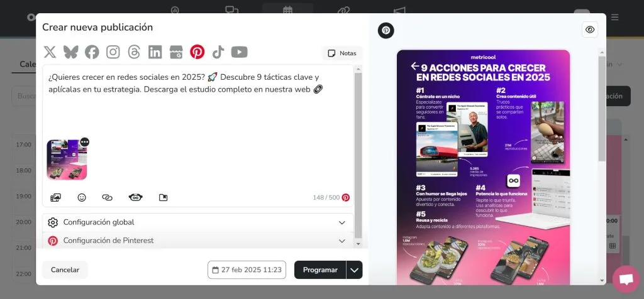
Task: Select the LinkedIn network icon
Action: (x=155, y=52)
